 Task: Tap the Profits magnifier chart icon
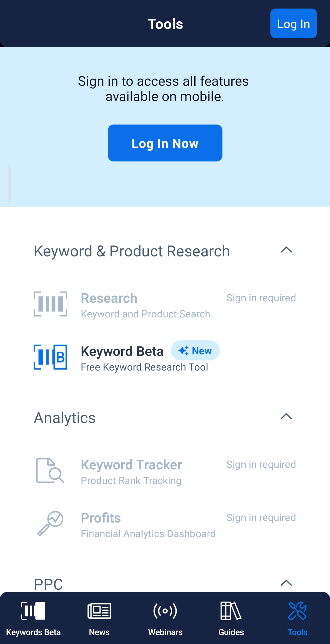(50, 523)
